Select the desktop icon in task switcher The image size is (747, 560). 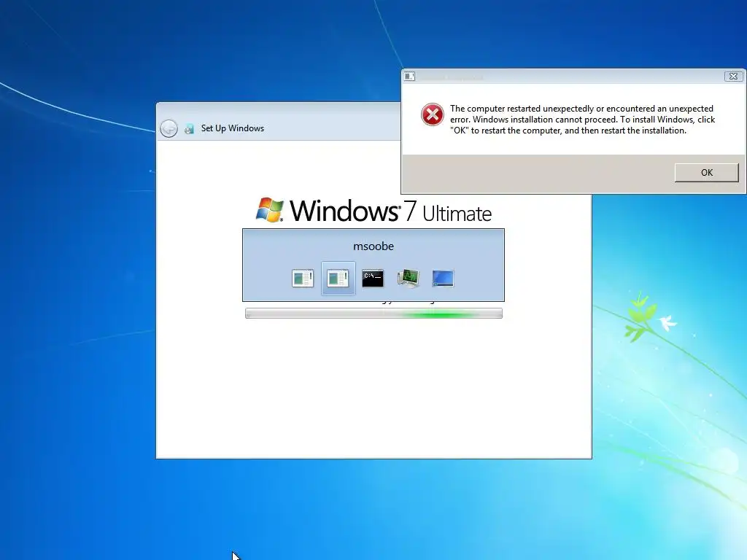pyautogui.click(x=443, y=278)
